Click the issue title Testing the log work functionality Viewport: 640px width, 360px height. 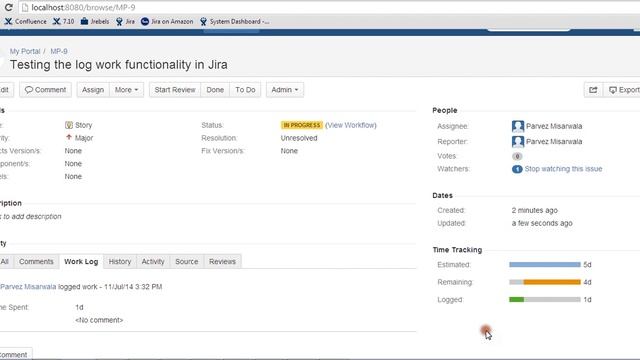(118, 65)
